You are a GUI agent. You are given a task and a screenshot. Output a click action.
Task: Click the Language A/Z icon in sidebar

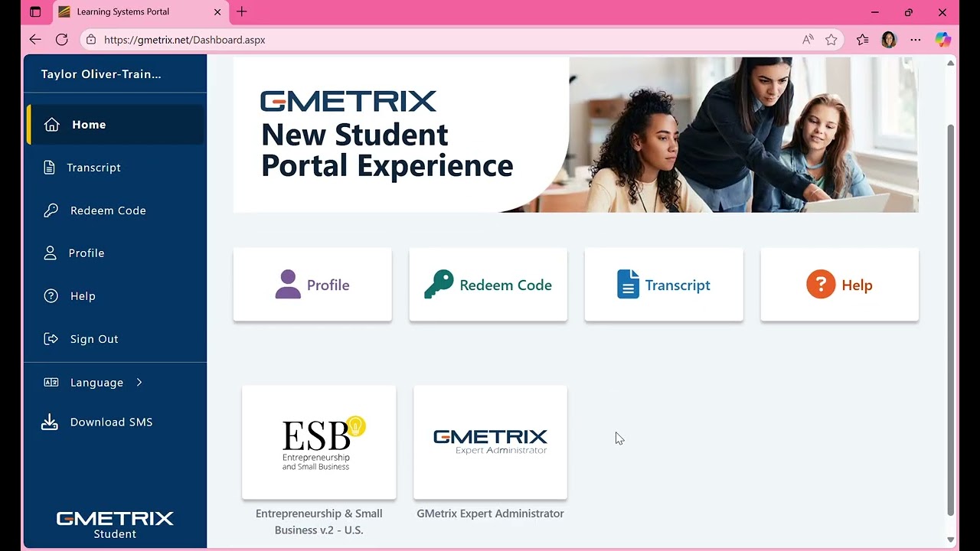[51, 383]
